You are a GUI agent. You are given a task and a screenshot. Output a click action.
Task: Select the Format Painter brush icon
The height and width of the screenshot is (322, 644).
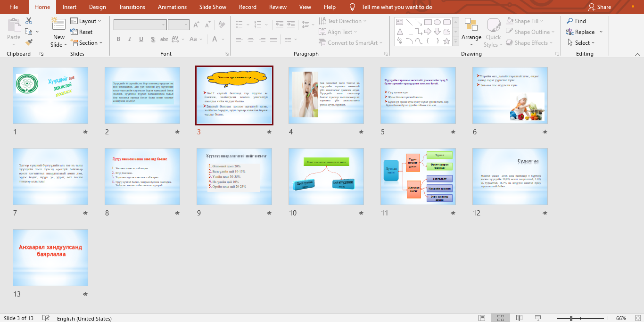click(29, 42)
